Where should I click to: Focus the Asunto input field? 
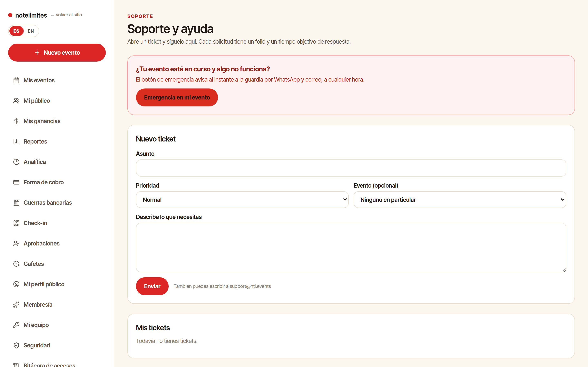pos(351,168)
